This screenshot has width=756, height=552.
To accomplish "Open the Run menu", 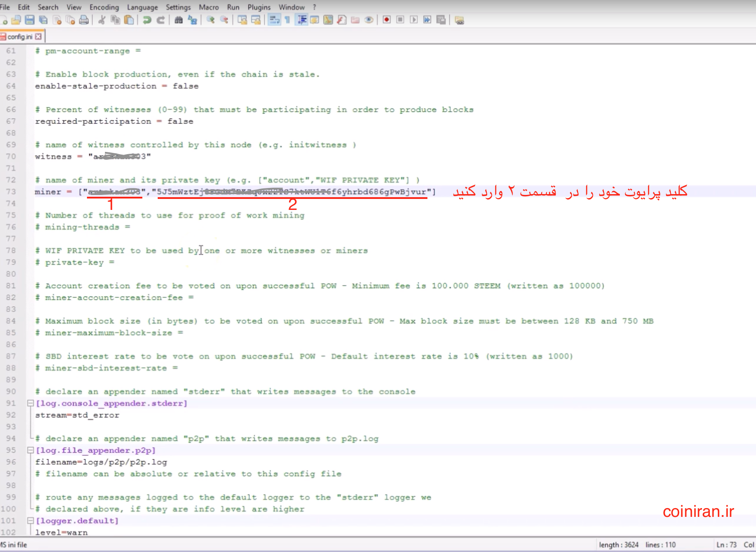I will point(233,7).
